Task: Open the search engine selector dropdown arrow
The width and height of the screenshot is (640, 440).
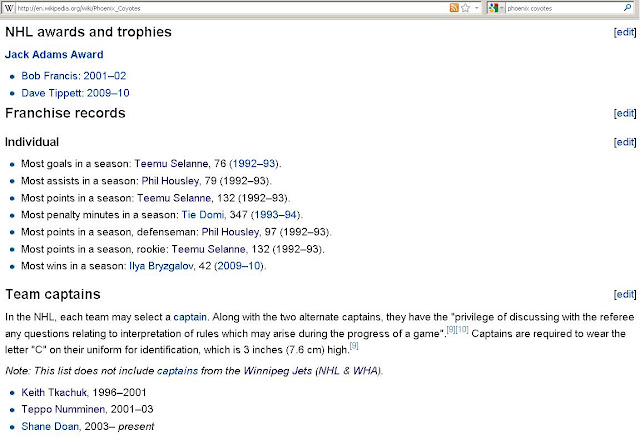Action: (502, 8)
